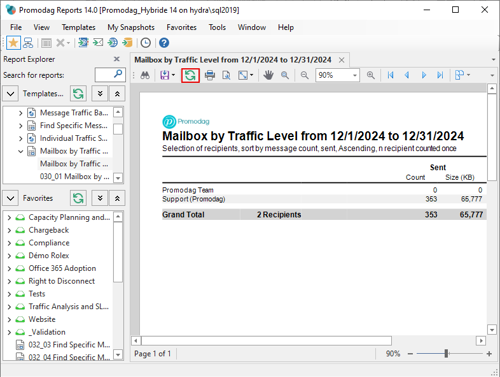The image size is (500, 377).
Task: Jump to last report page
Action: click(x=440, y=75)
